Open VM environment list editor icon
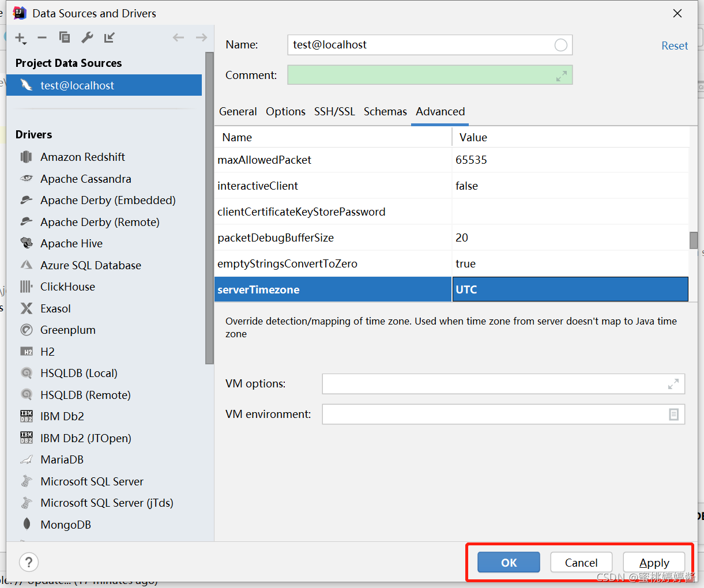 click(673, 414)
